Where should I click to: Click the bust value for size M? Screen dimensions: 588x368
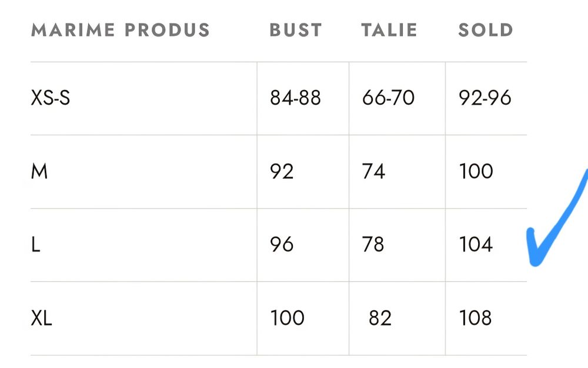pyautogui.click(x=282, y=171)
